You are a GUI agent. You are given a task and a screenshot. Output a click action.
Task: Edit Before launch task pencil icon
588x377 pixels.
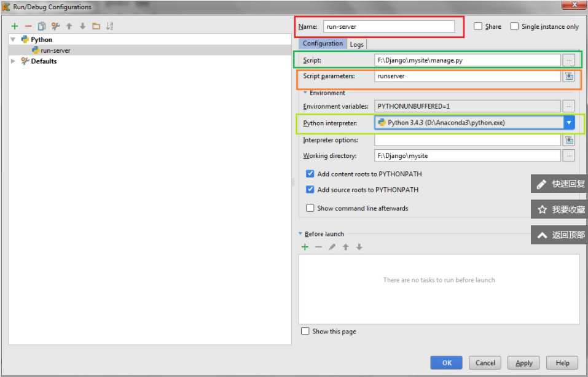pos(332,247)
